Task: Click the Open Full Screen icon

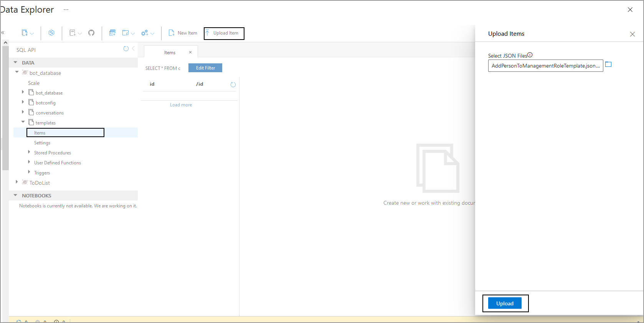Action: point(112,33)
